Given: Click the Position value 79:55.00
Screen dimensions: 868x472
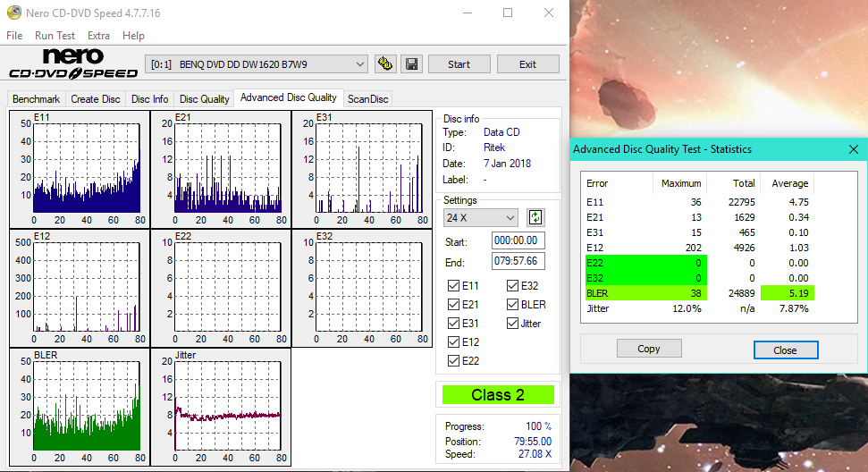Looking at the screenshot, I should 533,442.
